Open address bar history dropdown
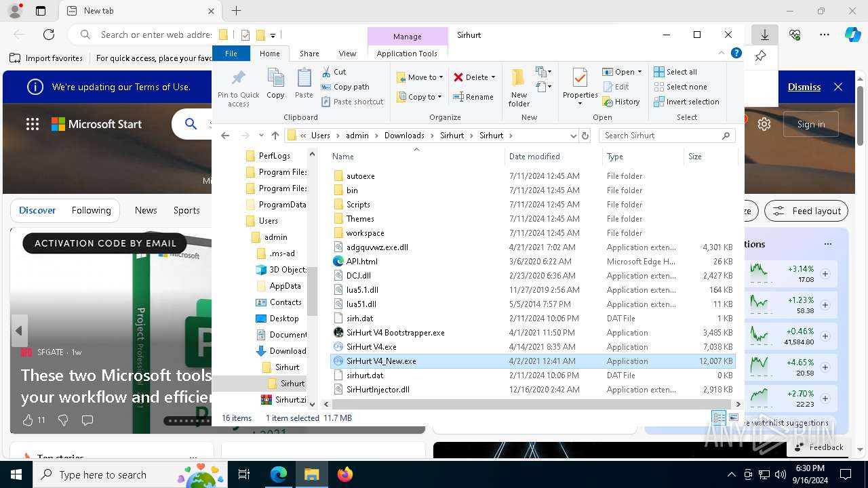The height and width of the screenshot is (488, 868). coord(573,136)
